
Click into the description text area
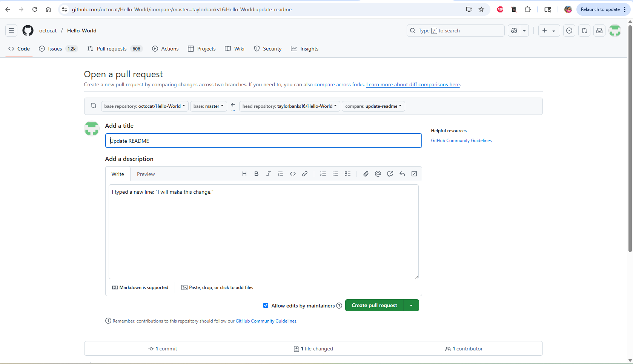coord(263,232)
